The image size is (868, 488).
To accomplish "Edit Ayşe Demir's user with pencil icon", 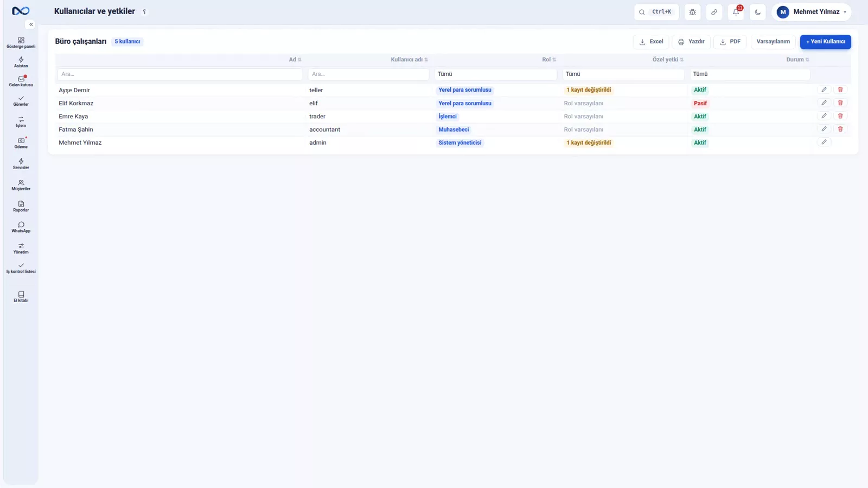I will coord(824,90).
